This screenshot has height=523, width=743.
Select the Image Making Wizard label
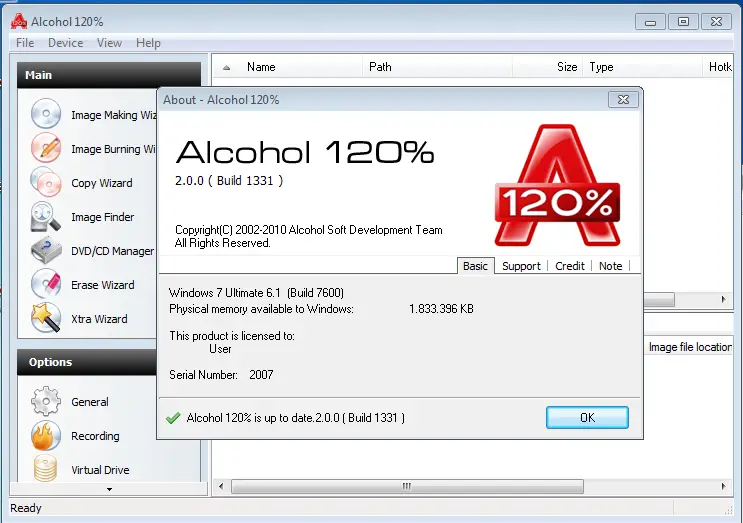[114, 115]
